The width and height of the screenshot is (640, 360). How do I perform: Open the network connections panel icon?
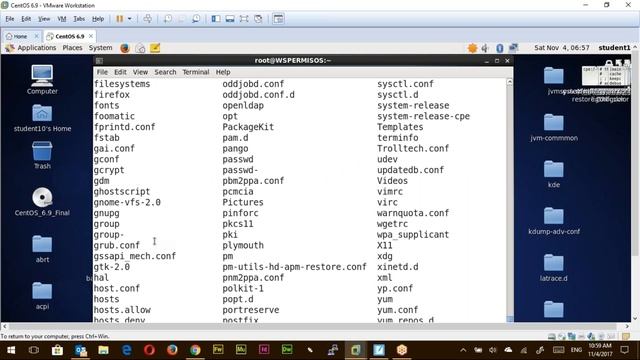point(513,48)
